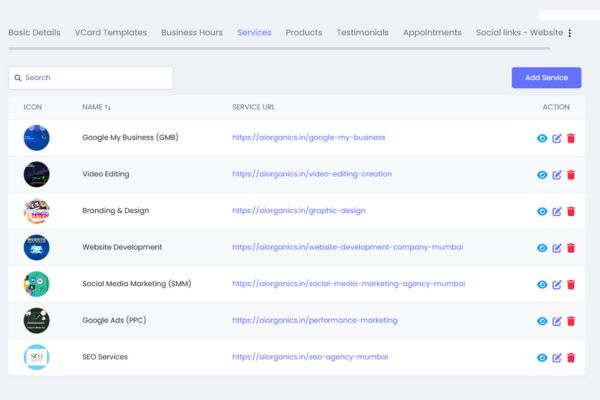Open the website-development-company-mumbai URL

click(347, 247)
